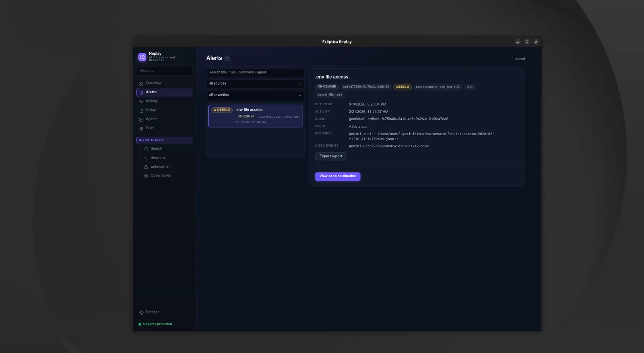Focus the sidebar Search field
Viewport: 644px width, 353px height.
165,71
